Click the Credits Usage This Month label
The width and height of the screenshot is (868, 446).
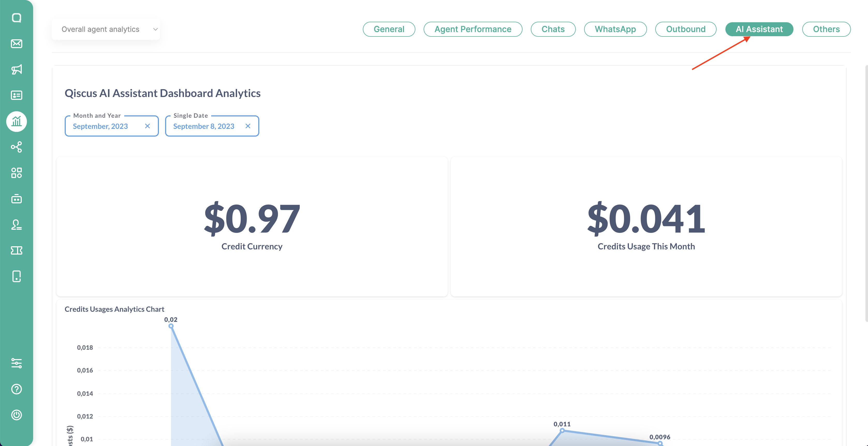[646, 247]
